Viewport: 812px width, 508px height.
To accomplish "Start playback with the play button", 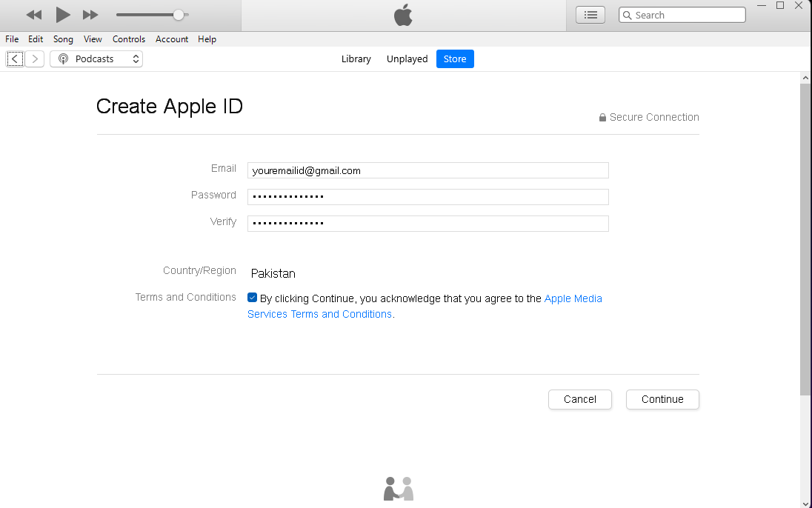I will pos(63,15).
